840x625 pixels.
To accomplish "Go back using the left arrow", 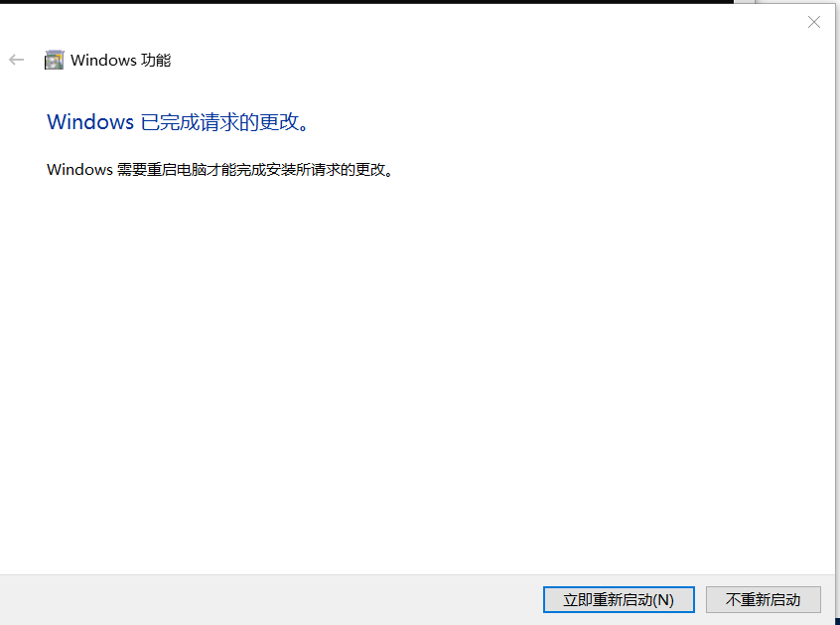I will pos(17,60).
